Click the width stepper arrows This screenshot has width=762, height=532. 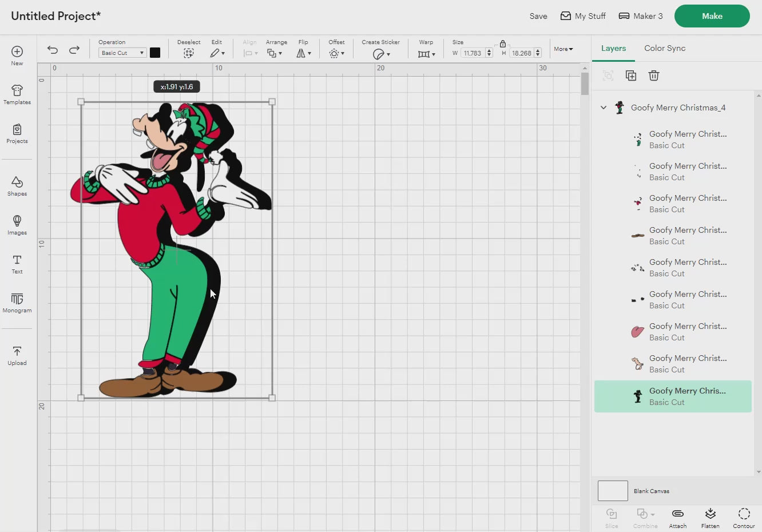(489, 53)
